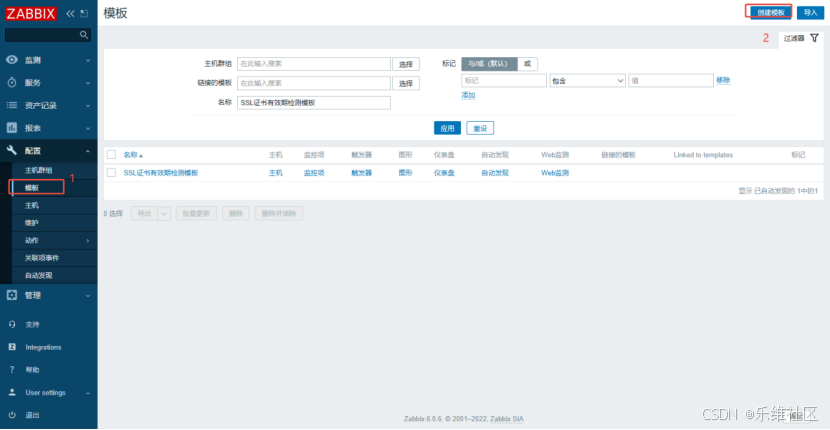This screenshot has width=830, height=430.
Task: Focus the sidebar search field
Action: pyautogui.click(x=48, y=35)
